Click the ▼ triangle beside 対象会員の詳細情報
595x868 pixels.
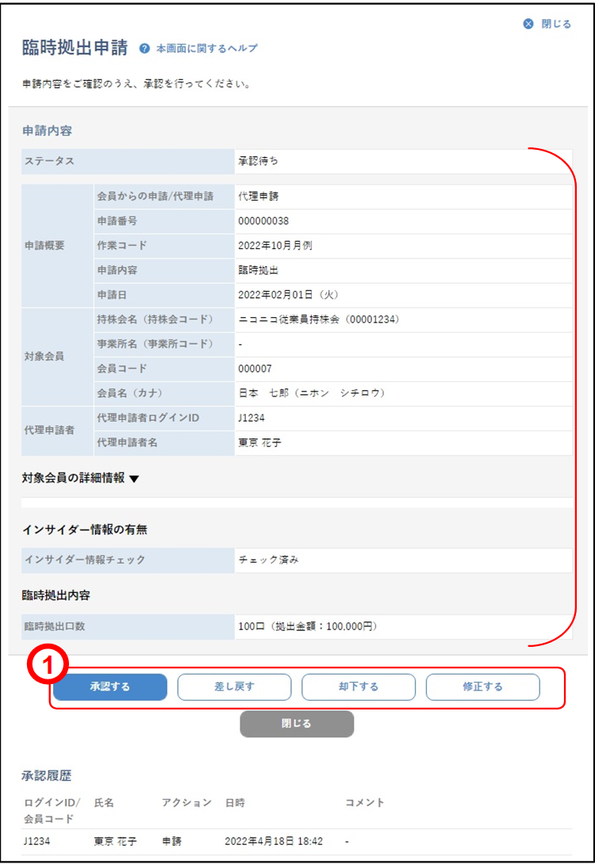click(x=134, y=478)
